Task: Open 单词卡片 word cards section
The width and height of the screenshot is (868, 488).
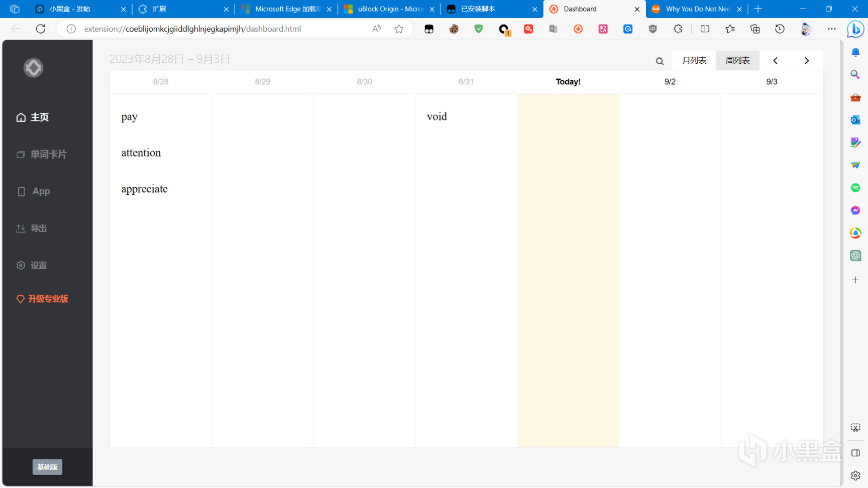Action: click(x=41, y=154)
